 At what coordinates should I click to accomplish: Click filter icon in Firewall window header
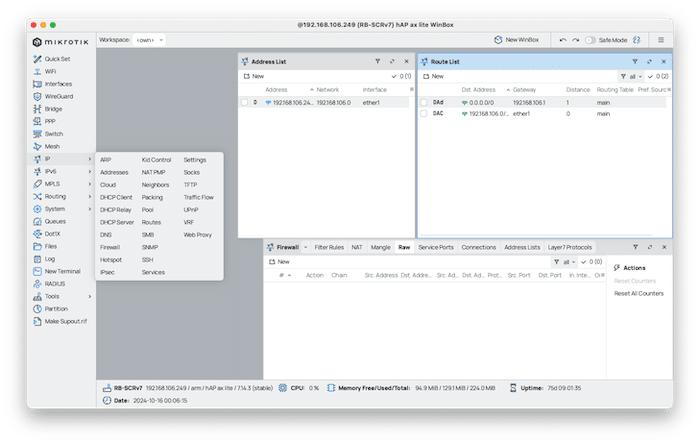635,247
